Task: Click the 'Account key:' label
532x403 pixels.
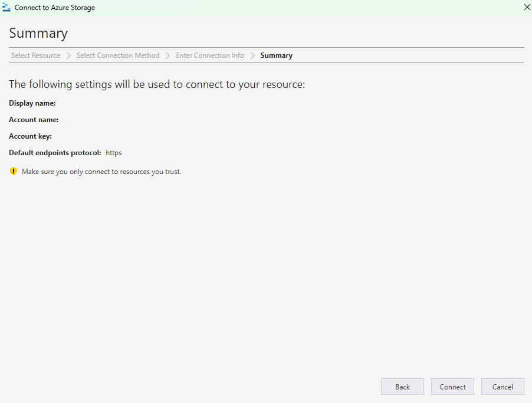Action: pyautogui.click(x=30, y=136)
